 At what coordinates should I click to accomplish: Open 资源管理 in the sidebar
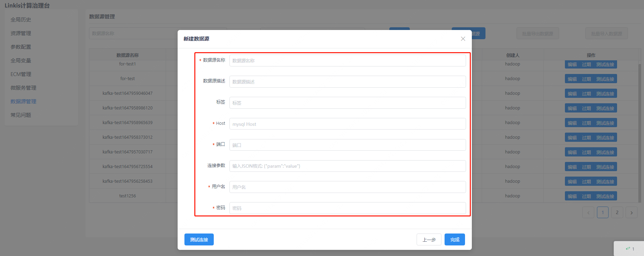[21, 33]
